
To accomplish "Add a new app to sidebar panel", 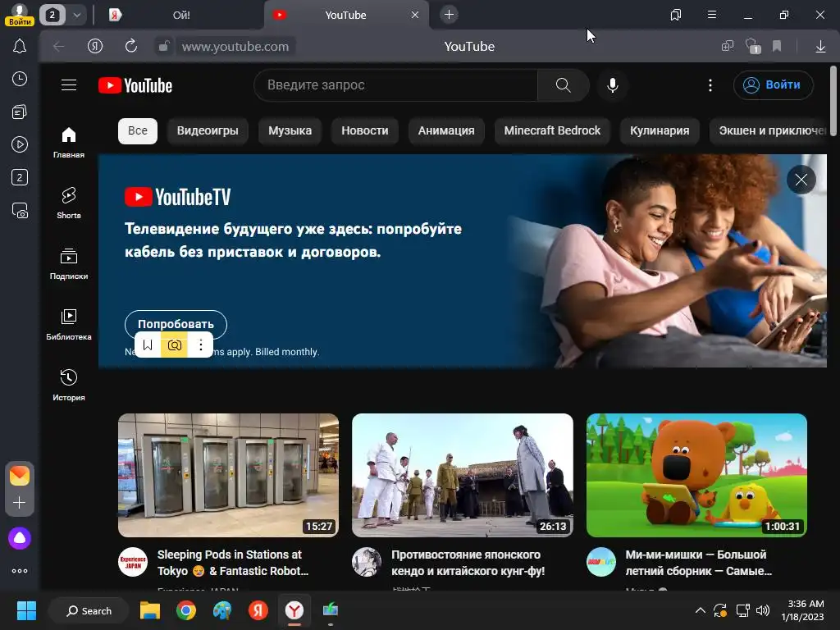I will (20, 503).
